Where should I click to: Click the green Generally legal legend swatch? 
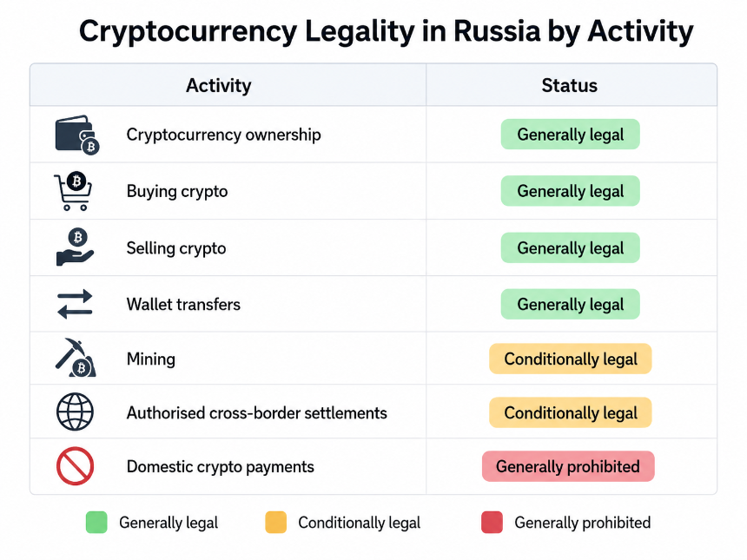tap(96, 523)
